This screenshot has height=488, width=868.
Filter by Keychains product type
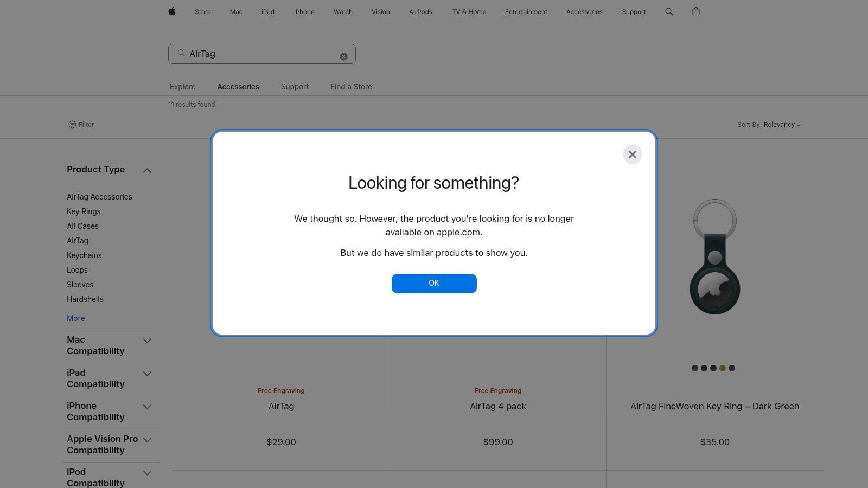tap(84, 255)
